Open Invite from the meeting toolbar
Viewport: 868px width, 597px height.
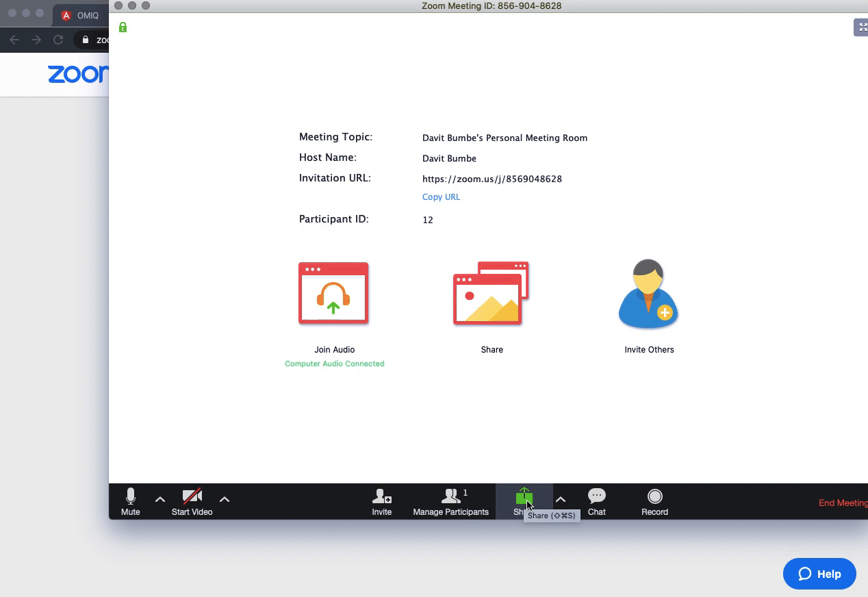pos(381,502)
